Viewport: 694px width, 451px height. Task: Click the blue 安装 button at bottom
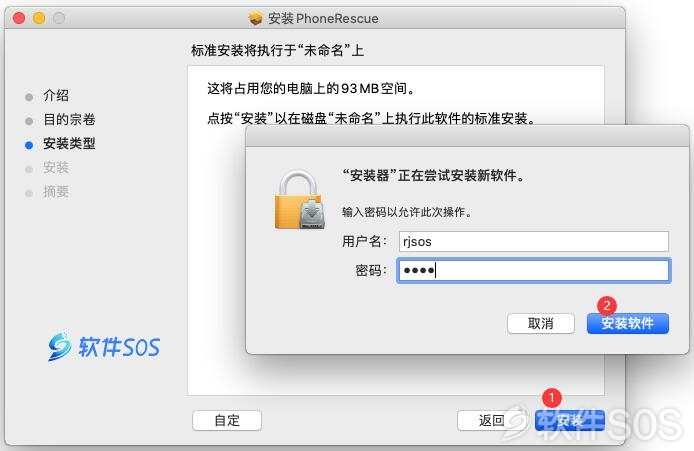tap(570, 420)
